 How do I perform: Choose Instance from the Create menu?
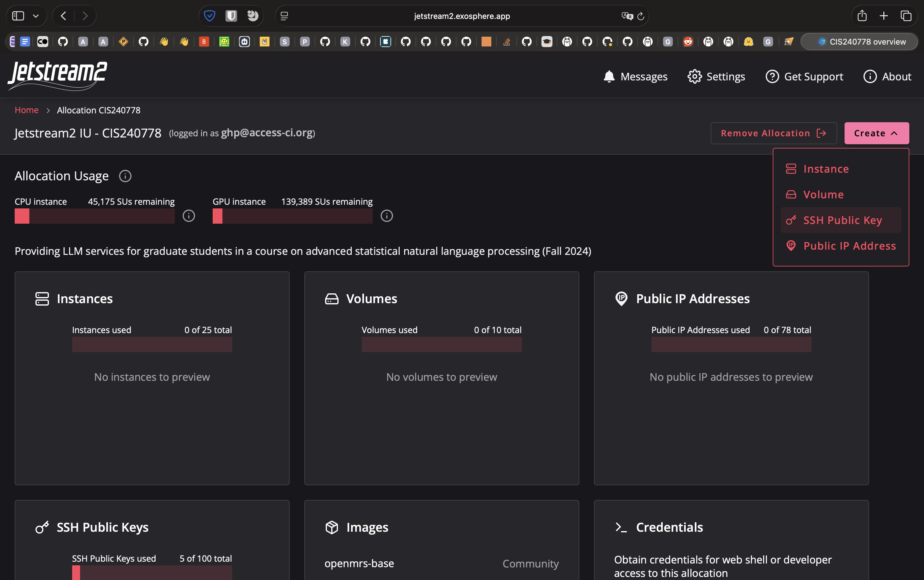tap(841, 169)
